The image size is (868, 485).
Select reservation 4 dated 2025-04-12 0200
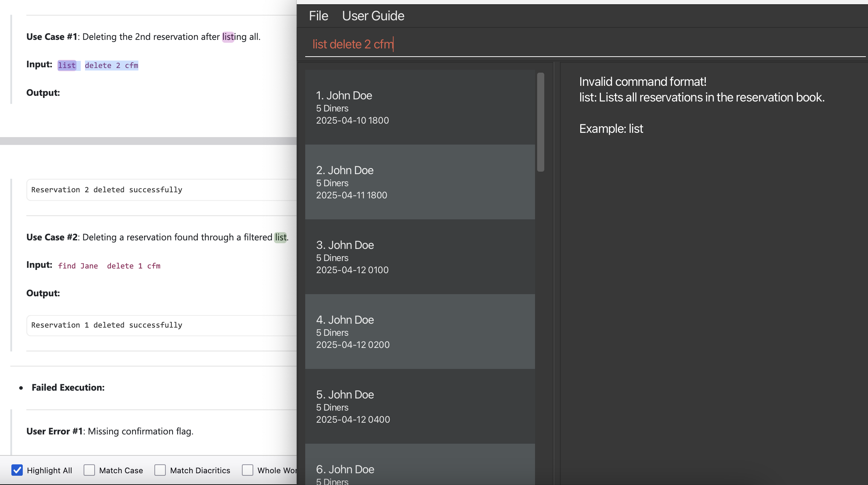(420, 332)
